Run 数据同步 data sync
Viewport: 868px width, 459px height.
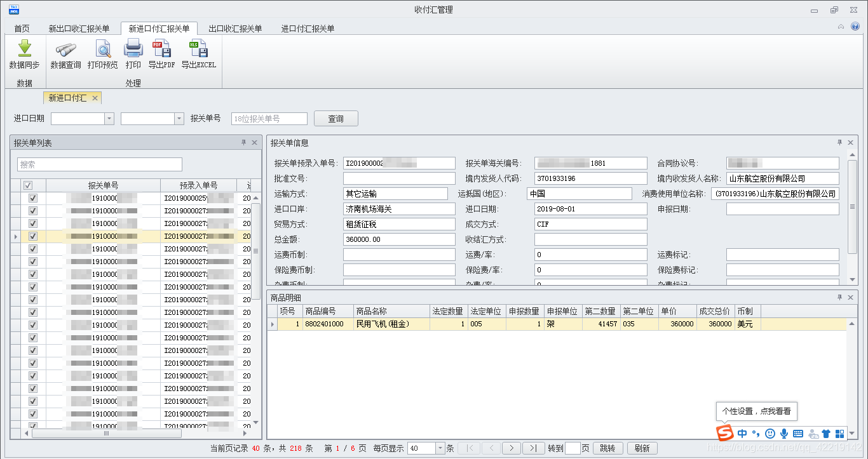pyautogui.click(x=24, y=55)
